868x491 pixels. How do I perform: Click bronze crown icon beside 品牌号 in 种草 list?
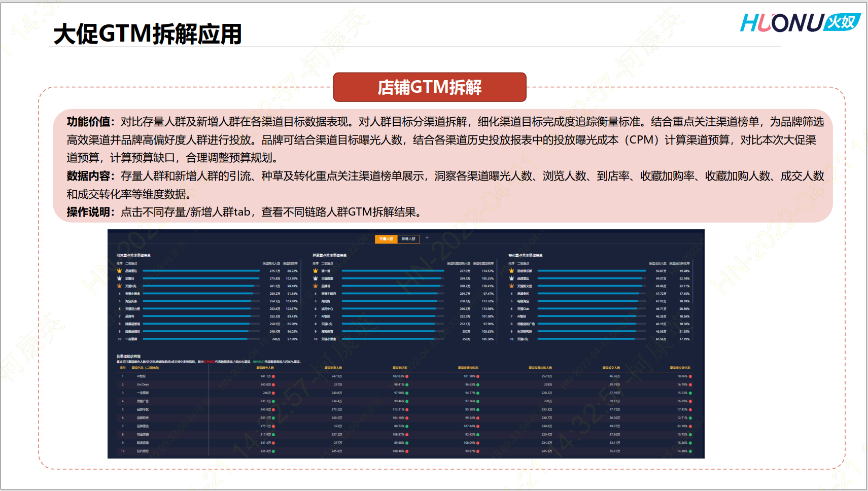[x=316, y=286]
